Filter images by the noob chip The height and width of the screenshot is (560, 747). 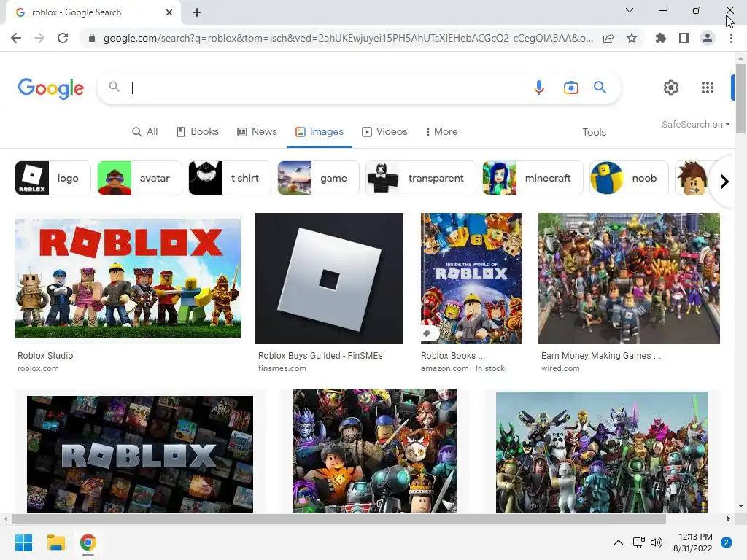pyautogui.click(x=629, y=178)
